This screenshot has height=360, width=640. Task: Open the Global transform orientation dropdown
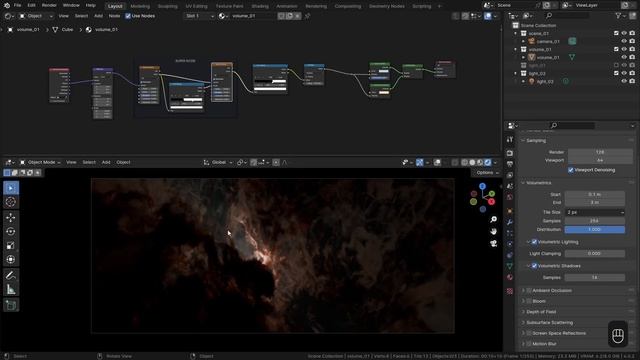(218, 162)
